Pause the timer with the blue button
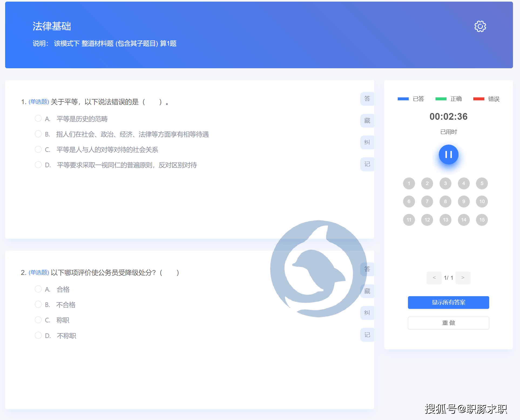520x420 pixels. (x=448, y=155)
